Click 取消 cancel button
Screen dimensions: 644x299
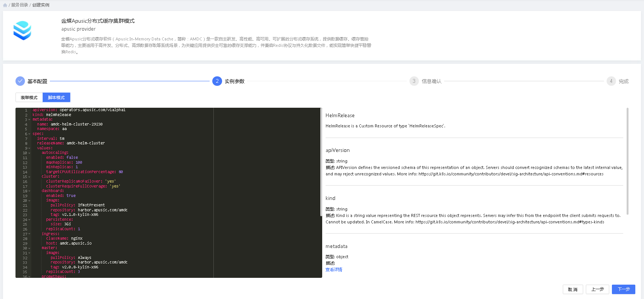point(573,290)
